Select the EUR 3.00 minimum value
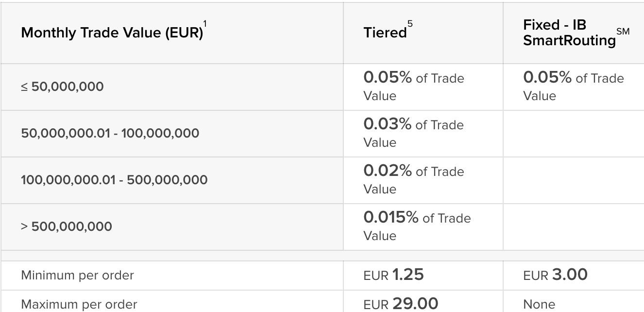This screenshot has width=644, height=312. coord(555,275)
